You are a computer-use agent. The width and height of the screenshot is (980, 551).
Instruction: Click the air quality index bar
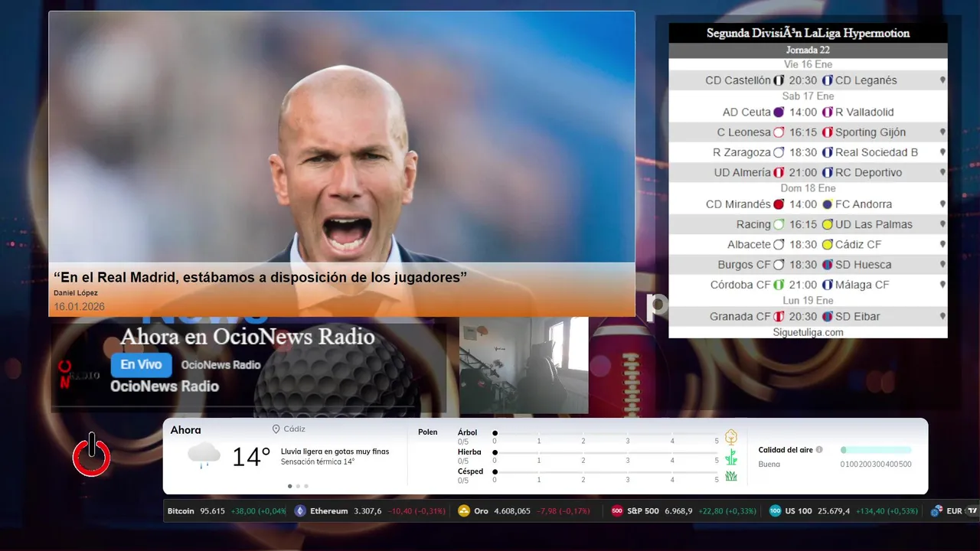click(x=876, y=450)
